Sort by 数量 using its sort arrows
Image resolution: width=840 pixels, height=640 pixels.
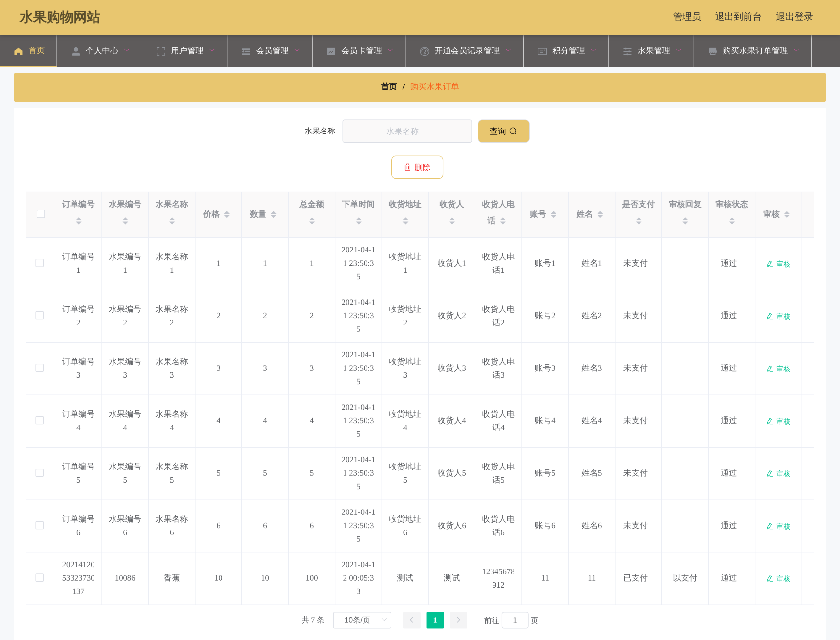[273, 214]
